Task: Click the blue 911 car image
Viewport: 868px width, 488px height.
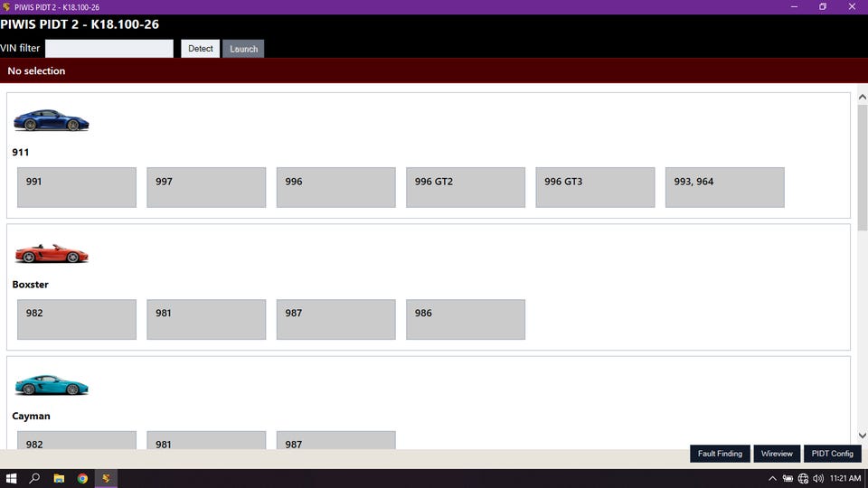Action: tap(51, 120)
